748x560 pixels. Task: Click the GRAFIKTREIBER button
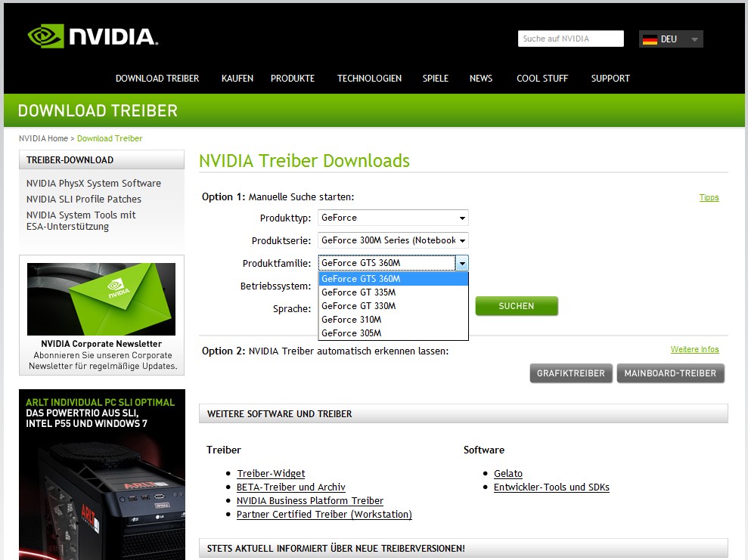571,373
